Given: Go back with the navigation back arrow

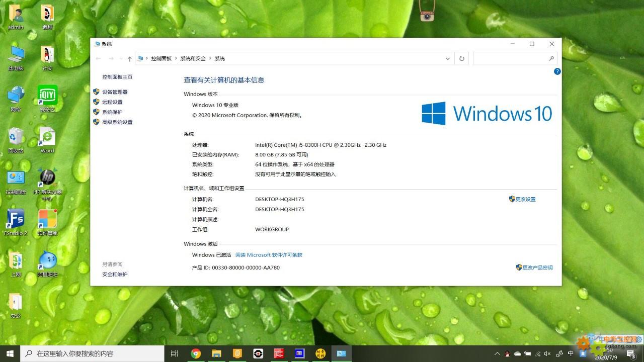Looking at the screenshot, I should click(99, 59).
